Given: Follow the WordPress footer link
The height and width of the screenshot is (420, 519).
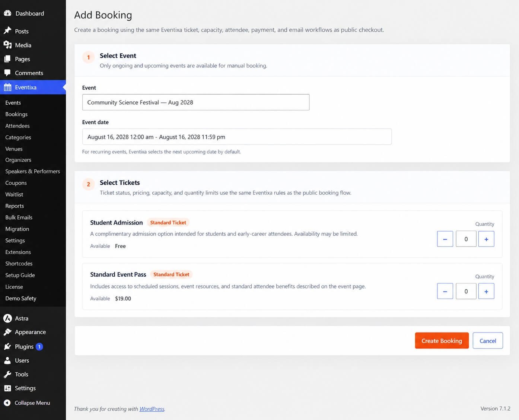Looking at the screenshot, I should point(152,409).
